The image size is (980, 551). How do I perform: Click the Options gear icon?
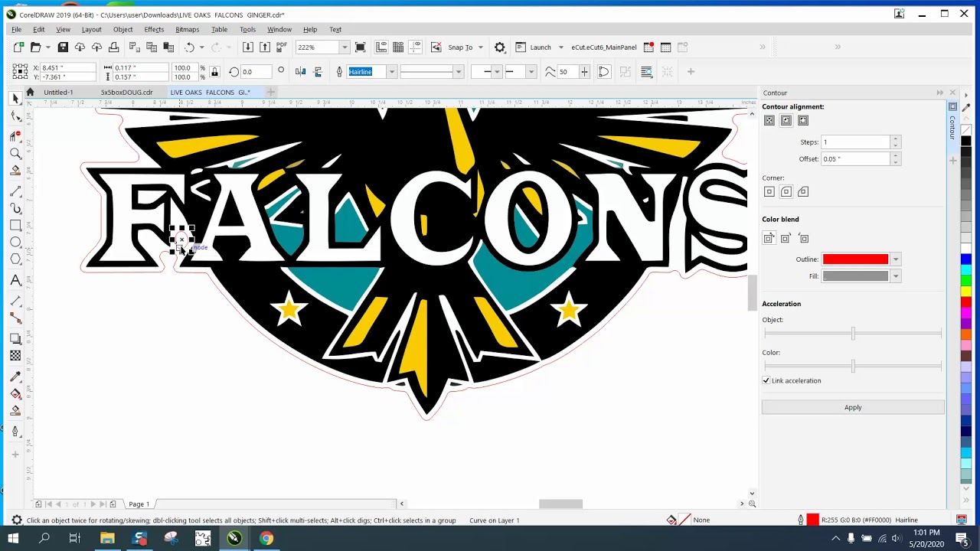pyautogui.click(x=500, y=47)
